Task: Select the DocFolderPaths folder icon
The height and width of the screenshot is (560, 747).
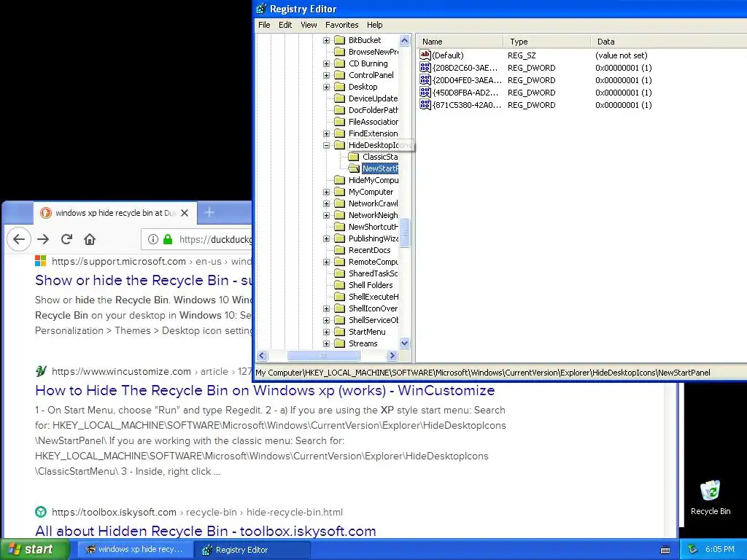Action: tap(340, 110)
